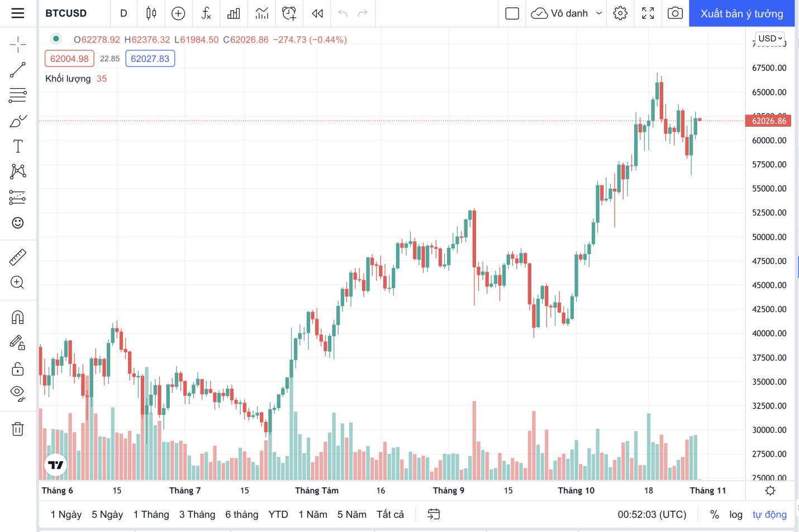This screenshot has width=799, height=532.
Task: Click the Xuất bản ý tưởng button
Action: [x=741, y=13]
